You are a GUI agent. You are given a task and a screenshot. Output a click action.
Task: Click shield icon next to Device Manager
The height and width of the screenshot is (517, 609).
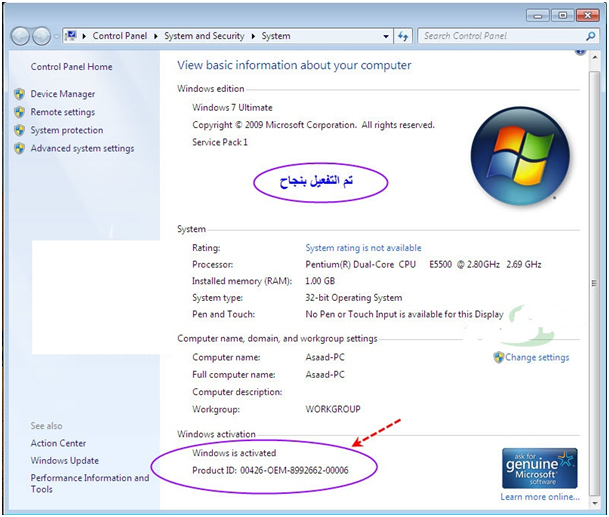[x=19, y=94]
